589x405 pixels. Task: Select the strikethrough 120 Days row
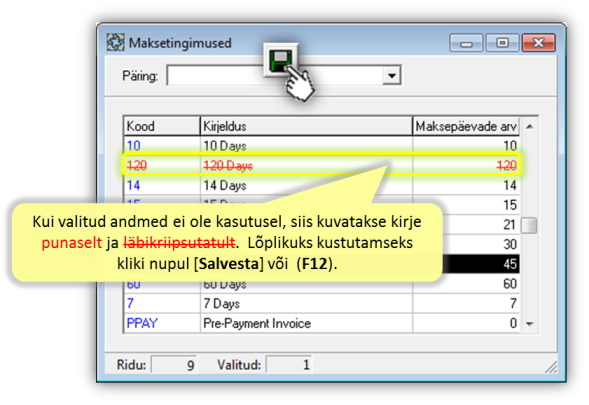click(x=322, y=165)
